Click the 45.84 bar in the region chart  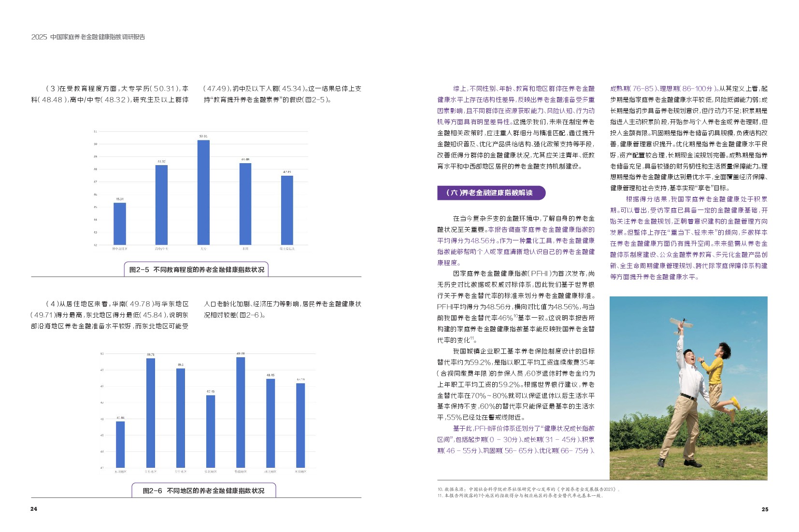click(120, 444)
